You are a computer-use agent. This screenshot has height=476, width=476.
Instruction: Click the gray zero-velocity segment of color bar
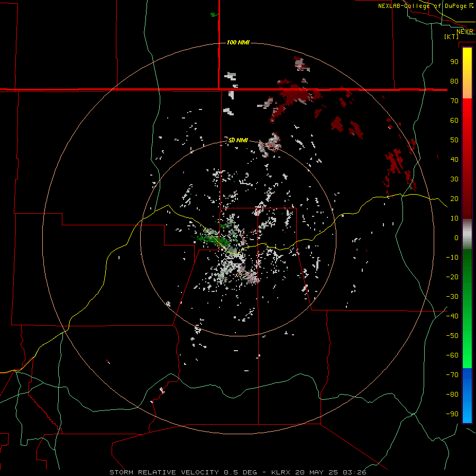(467, 234)
